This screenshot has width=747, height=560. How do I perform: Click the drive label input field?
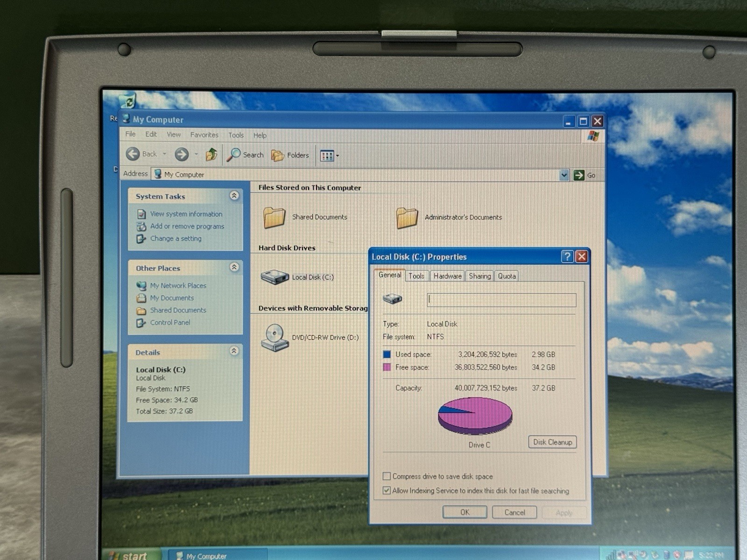coord(501,300)
